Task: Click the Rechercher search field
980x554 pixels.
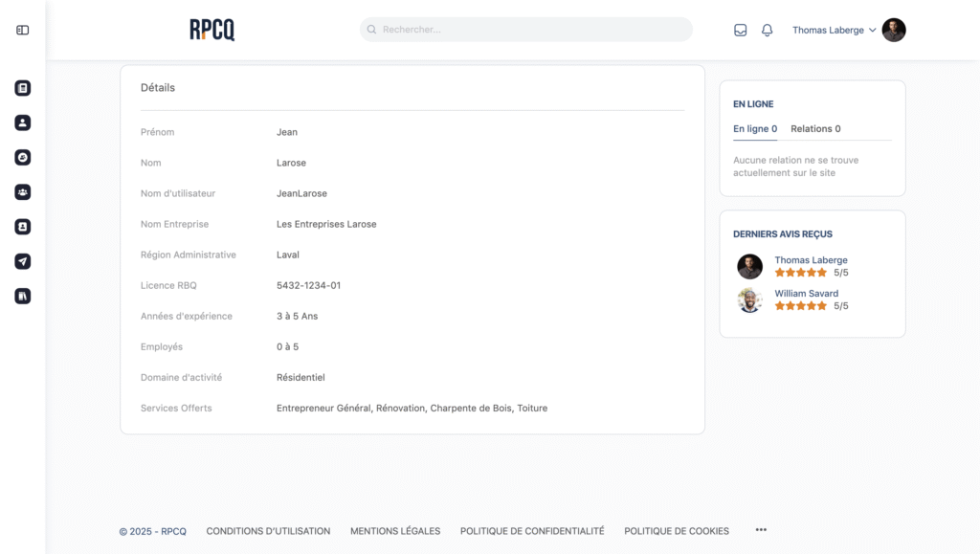Action: tap(526, 29)
